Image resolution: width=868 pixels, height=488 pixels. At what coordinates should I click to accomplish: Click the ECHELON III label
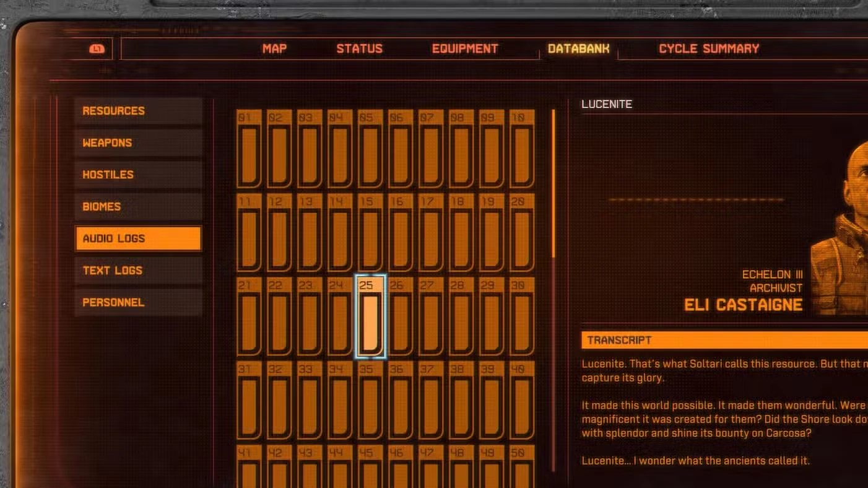click(x=772, y=274)
